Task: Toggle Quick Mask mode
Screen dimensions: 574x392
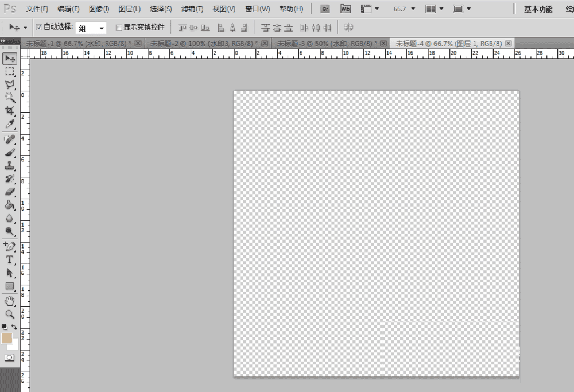Action: click(10, 357)
